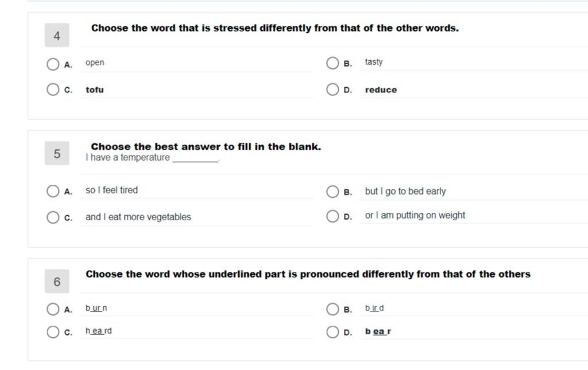The height and width of the screenshot is (370, 588).
Task: Select radio for 'so I feel tired'
Action: point(53,191)
